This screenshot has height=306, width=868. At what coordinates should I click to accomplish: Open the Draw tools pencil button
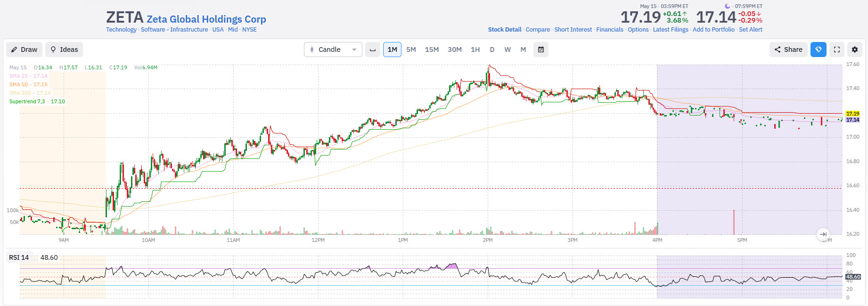click(x=25, y=50)
